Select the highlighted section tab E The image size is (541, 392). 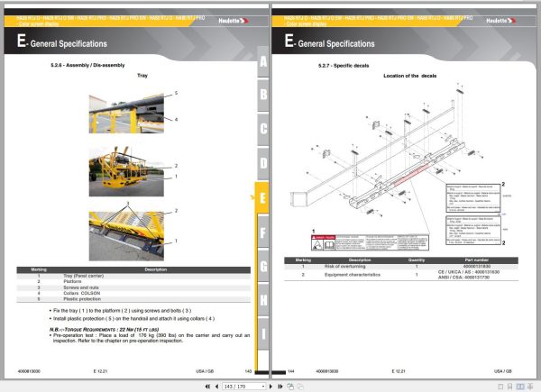tap(261, 197)
